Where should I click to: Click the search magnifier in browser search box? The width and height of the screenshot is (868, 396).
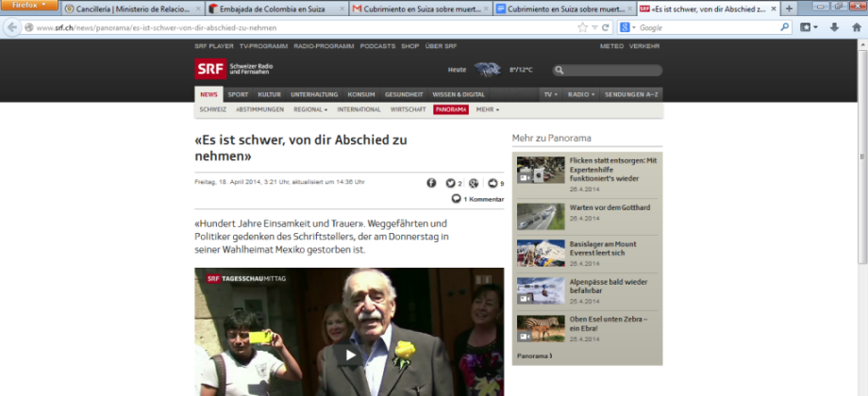point(784,27)
